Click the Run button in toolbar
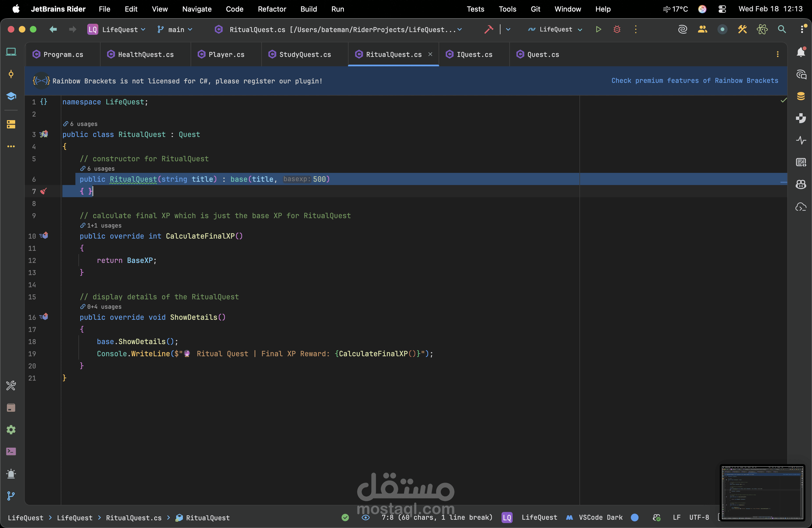 598,29
